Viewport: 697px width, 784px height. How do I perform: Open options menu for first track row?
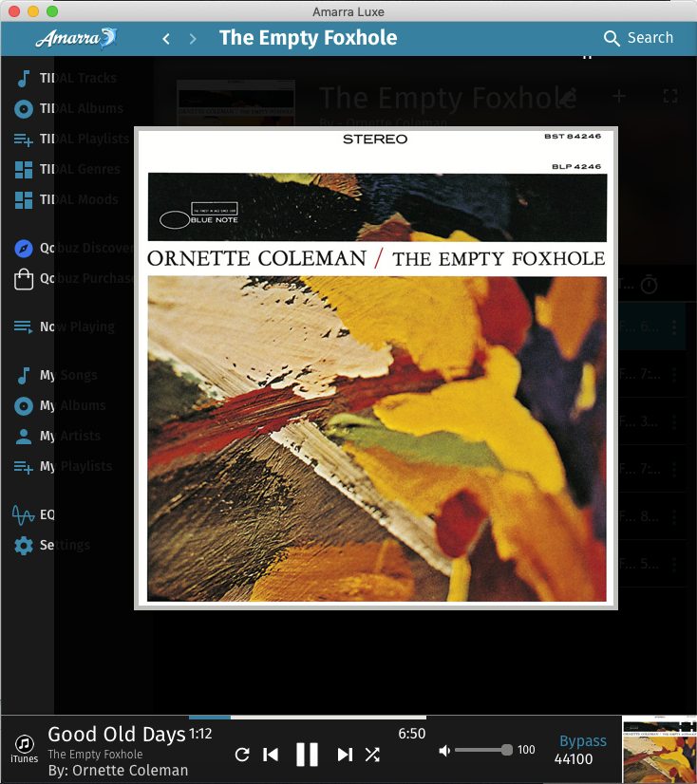(674, 327)
